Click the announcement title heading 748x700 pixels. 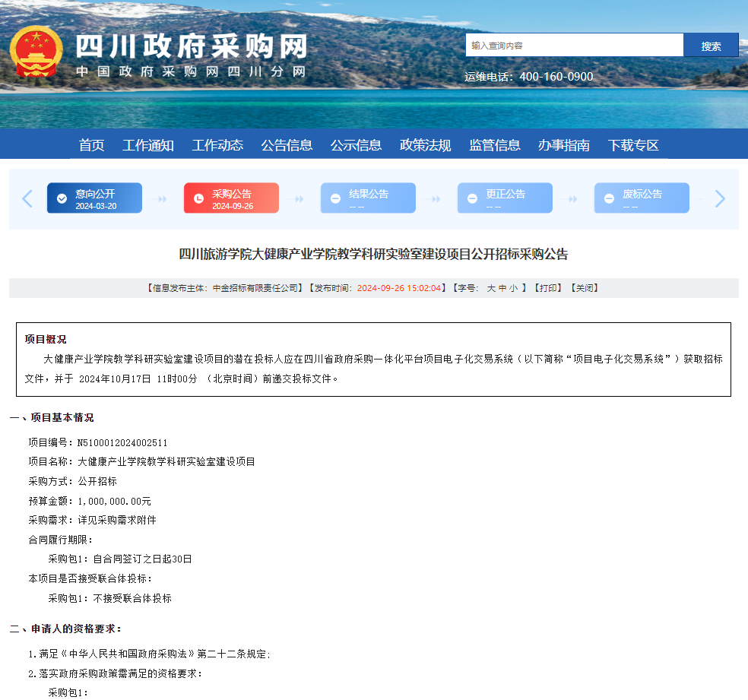[373, 254]
